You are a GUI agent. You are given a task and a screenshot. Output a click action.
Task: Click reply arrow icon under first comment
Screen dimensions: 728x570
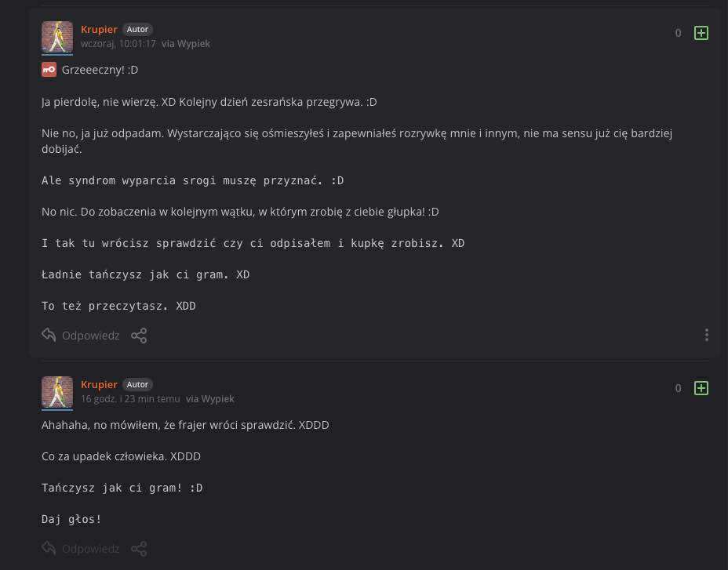[49, 336]
